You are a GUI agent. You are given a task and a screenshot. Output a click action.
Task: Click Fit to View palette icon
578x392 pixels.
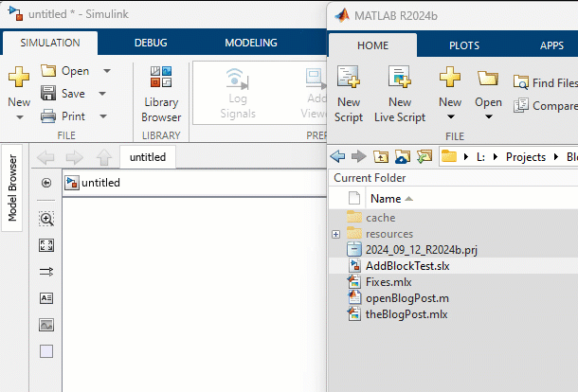click(46, 245)
